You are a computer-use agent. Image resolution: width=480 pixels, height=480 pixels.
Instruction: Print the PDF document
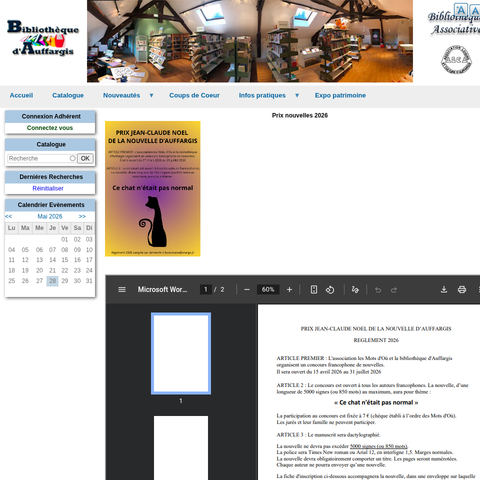point(462,289)
